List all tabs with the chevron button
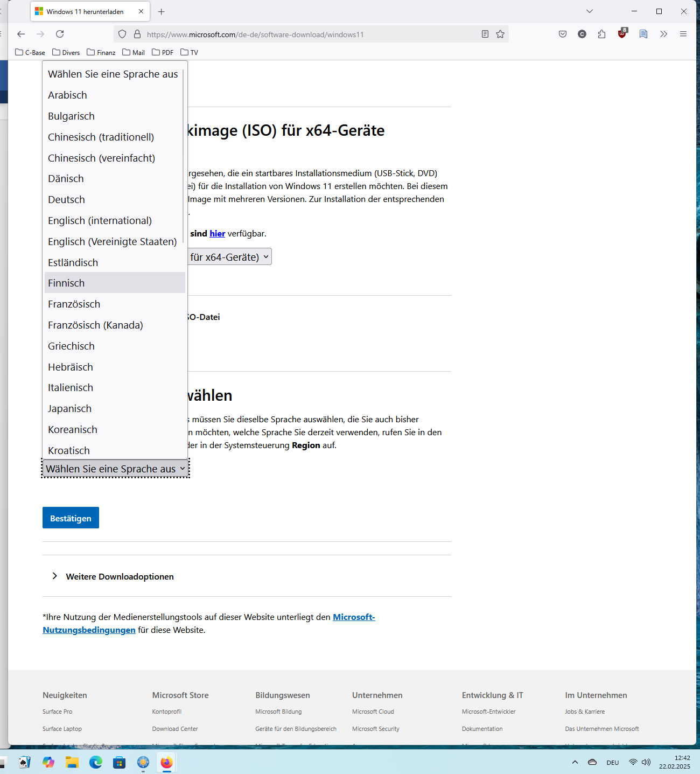This screenshot has height=774, width=700. coord(590,11)
